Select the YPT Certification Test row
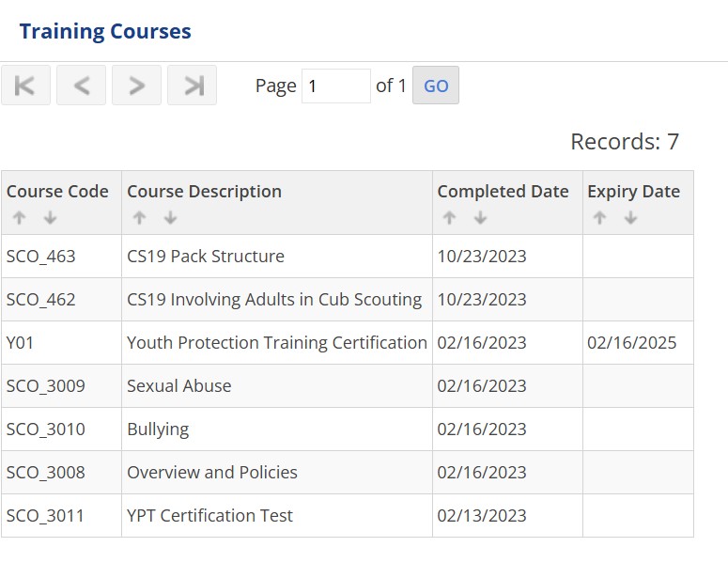The image size is (728, 578). click(x=209, y=516)
